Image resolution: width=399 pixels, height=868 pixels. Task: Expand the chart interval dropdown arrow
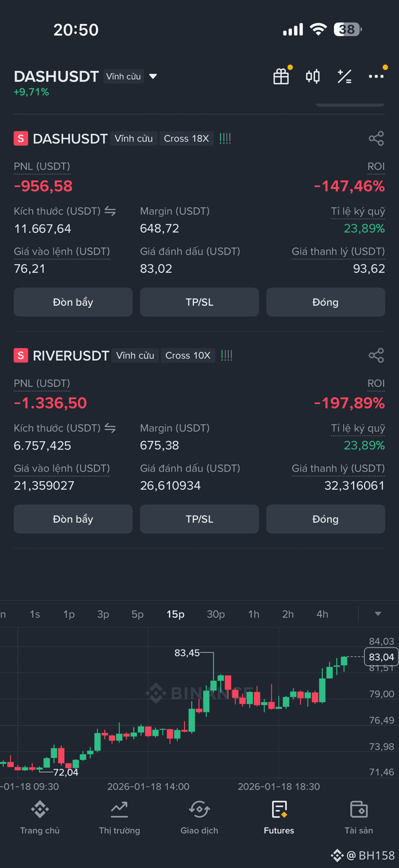(x=378, y=614)
